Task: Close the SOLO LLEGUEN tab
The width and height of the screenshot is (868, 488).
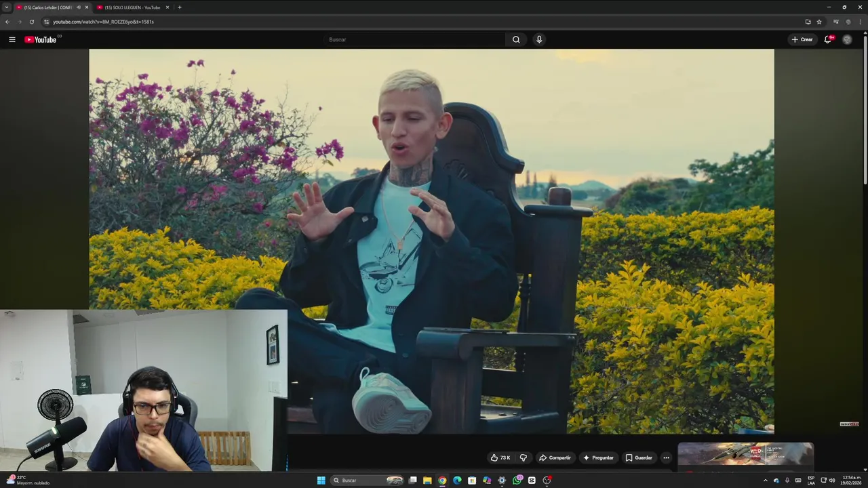Action: [x=167, y=7]
